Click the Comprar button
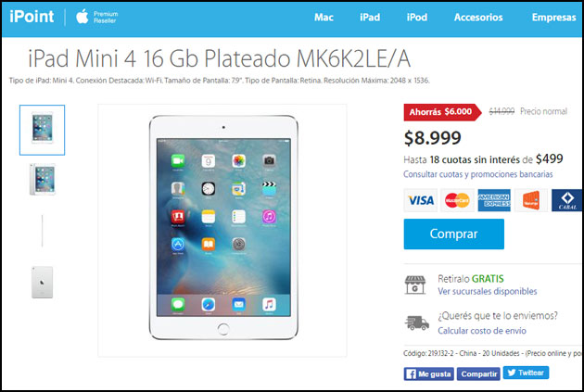Image resolution: width=584 pixels, height=392 pixels. click(x=454, y=234)
